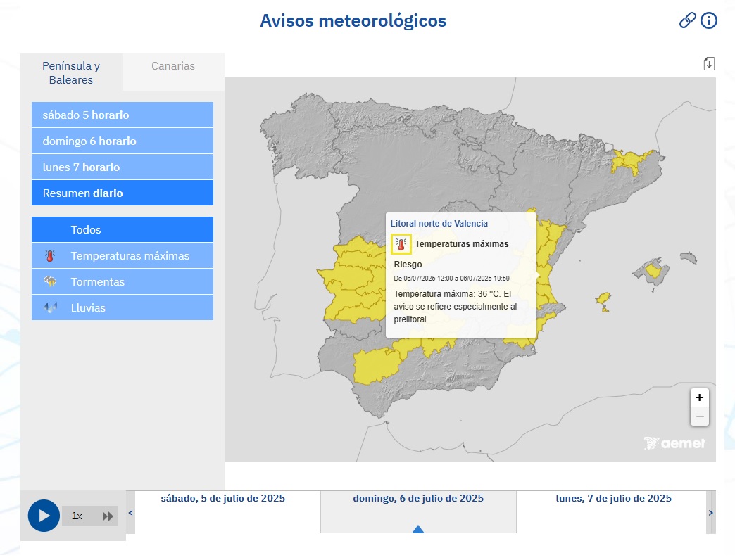Screen dimensions: 735x560
Task: Open the information icon
Action: click(708, 20)
